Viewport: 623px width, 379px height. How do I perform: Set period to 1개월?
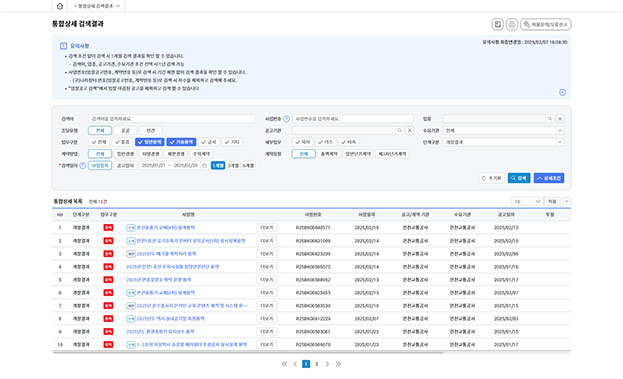pyautogui.click(x=218, y=166)
